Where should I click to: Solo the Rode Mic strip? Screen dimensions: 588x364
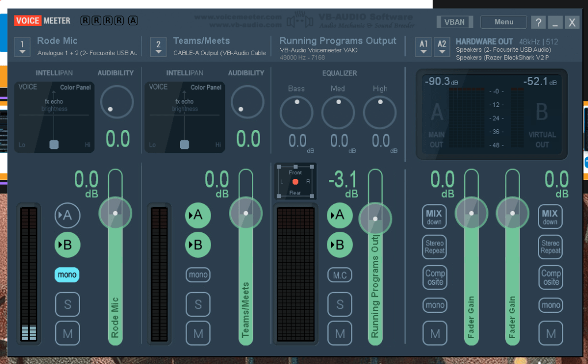point(67,304)
